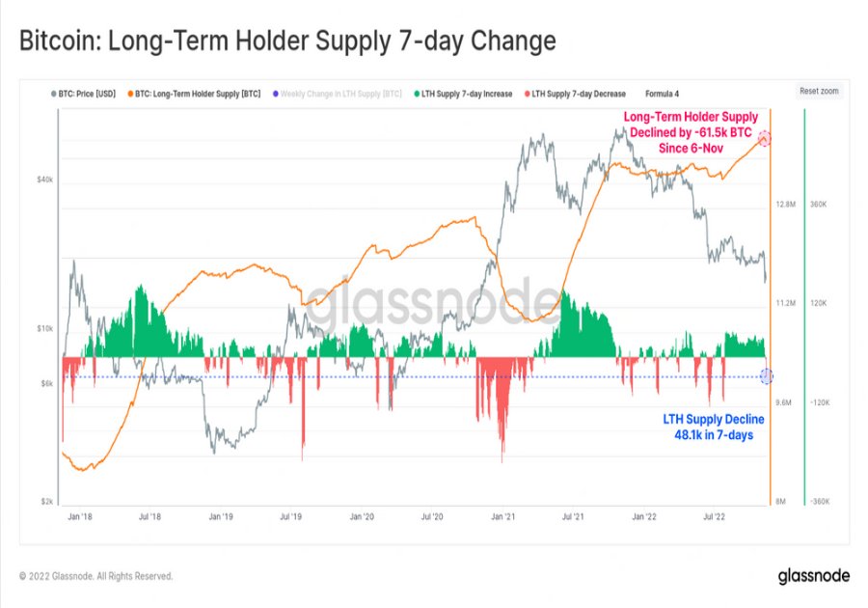The image size is (868, 608).
Task: Click the pink Long-Term Holder Supply annotation
Action: [691, 132]
